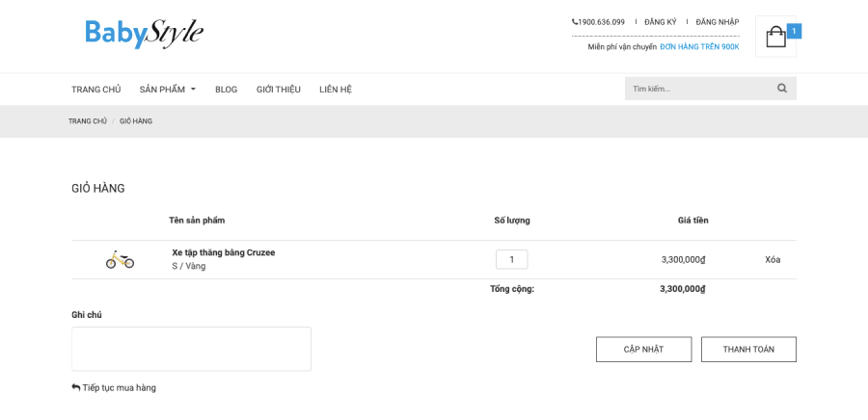Remove item with Xóa link
868x420 pixels.
773,259
